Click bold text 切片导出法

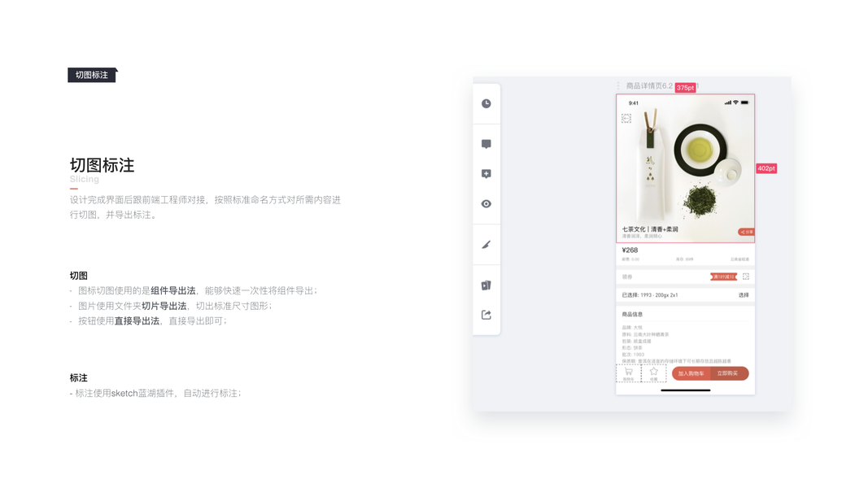(164, 306)
